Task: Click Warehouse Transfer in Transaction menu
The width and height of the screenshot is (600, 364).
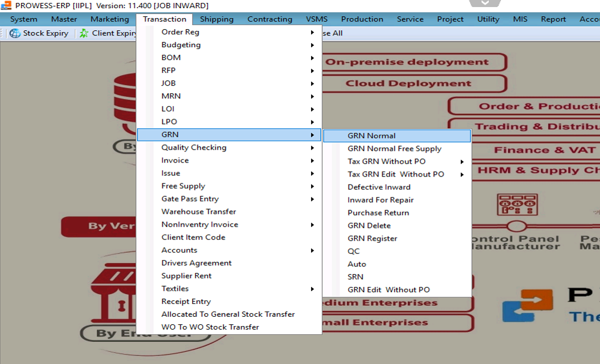Action: click(199, 211)
